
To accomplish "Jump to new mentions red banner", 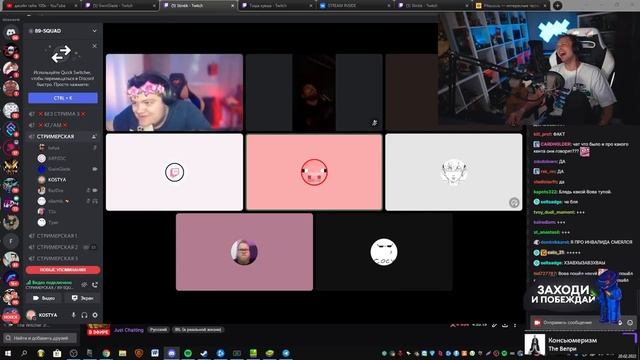I will coord(63,270).
